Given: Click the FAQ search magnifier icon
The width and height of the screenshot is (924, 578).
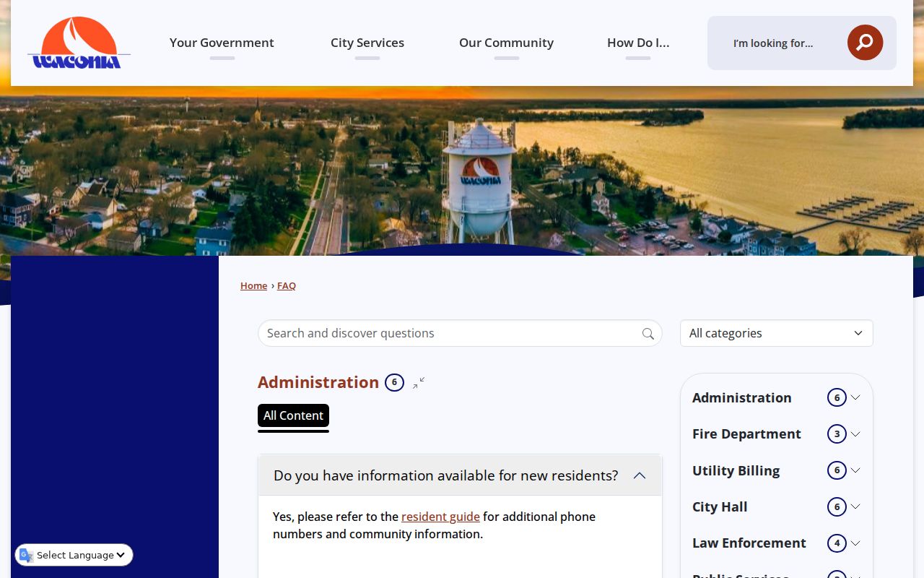Looking at the screenshot, I should tap(648, 334).
